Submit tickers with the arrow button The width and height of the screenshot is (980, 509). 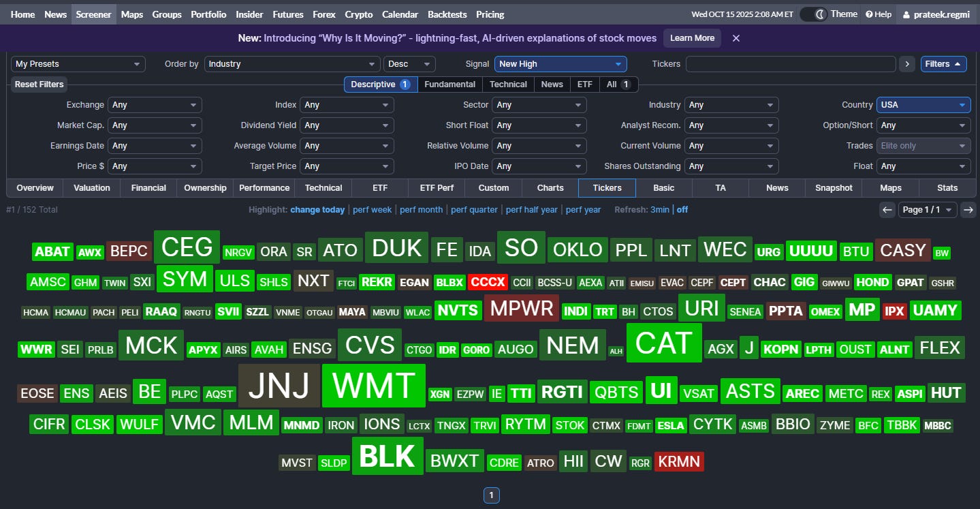pos(906,64)
